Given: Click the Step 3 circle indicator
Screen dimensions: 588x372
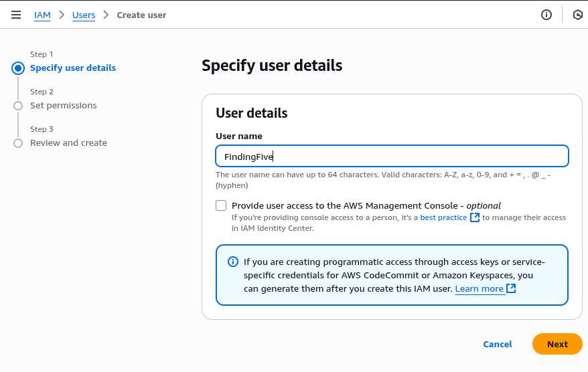Looking at the screenshot, I should [x=18, y=143].
